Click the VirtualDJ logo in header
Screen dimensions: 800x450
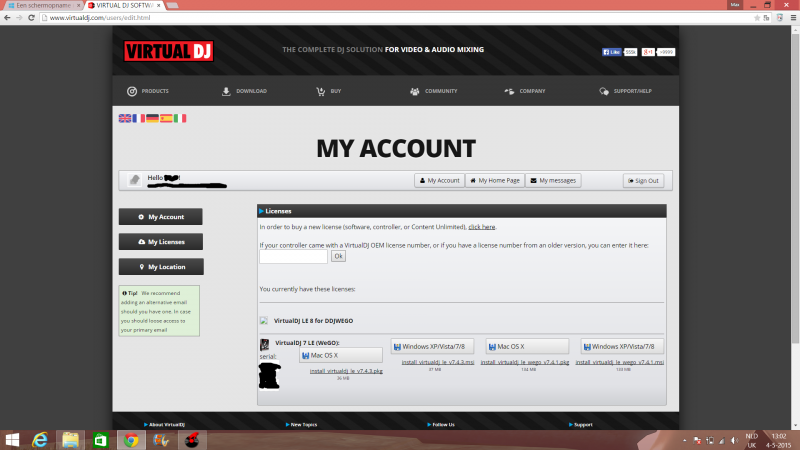point(168,51)
